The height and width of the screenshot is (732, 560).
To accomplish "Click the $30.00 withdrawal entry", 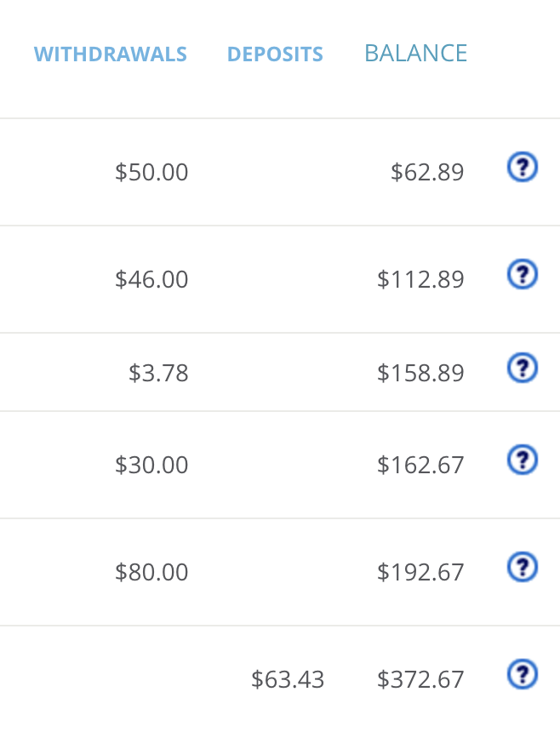I will pyautogui.click(x=151, y=466).
